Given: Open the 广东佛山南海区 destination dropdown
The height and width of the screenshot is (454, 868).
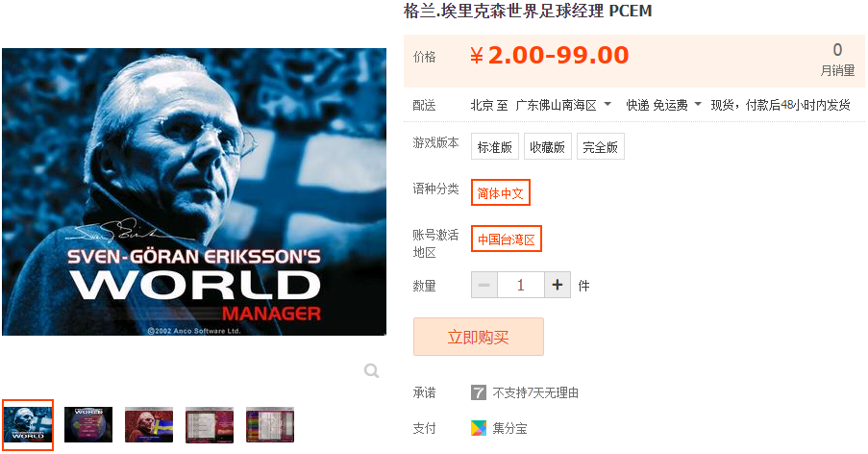Looking at the screenshot, I should [x=563, y=105].
